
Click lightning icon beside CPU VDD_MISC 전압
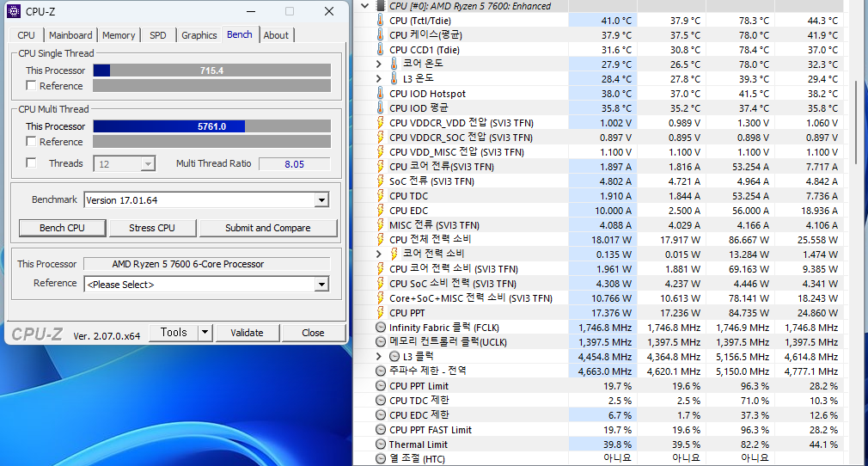coord(381,152)
